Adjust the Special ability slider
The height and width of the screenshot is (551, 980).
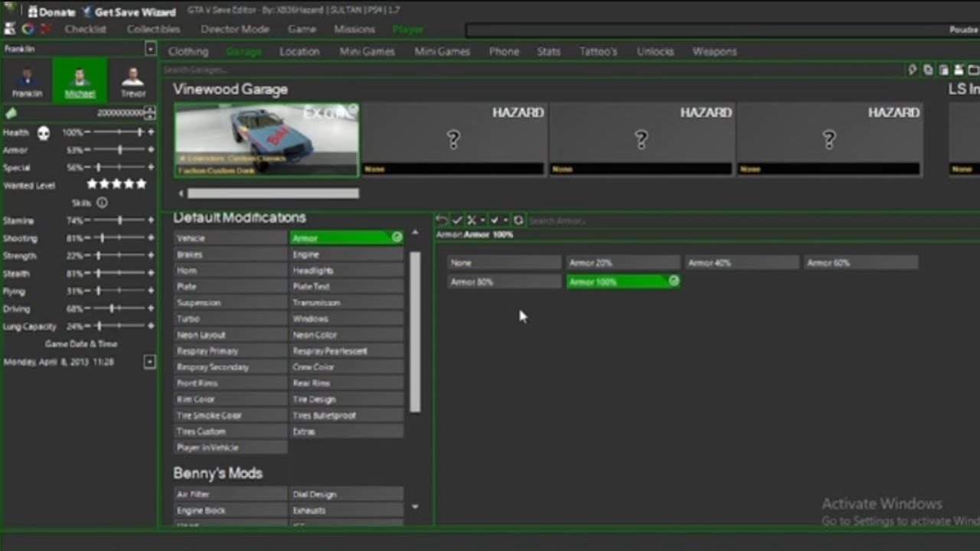(119, 168)
